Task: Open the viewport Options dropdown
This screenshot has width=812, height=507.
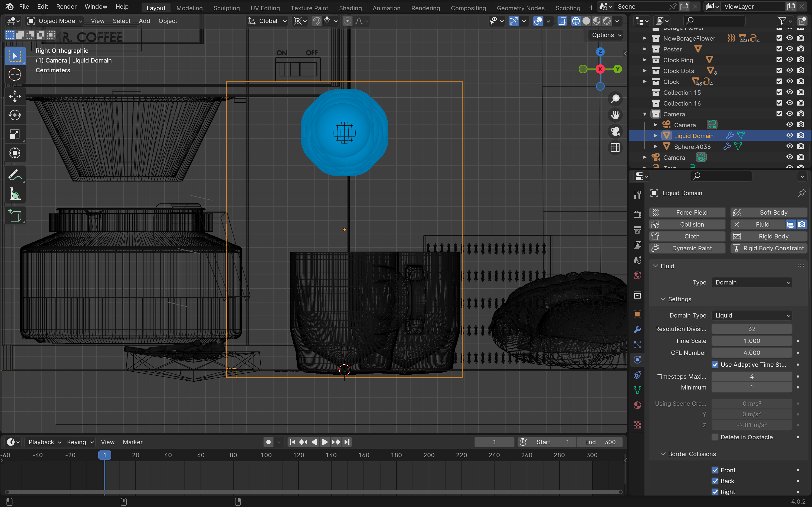Action: 606,35
